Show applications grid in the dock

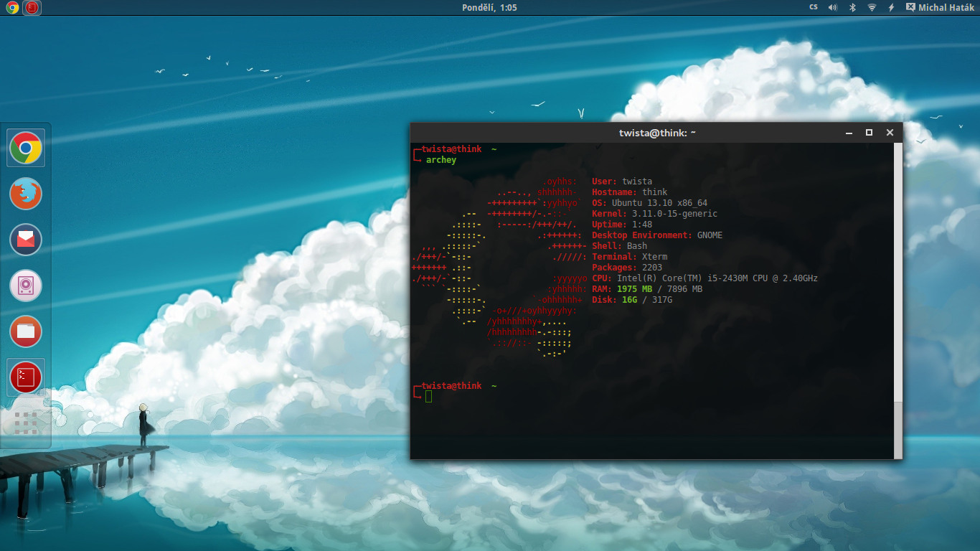click(x=26, y=423)
